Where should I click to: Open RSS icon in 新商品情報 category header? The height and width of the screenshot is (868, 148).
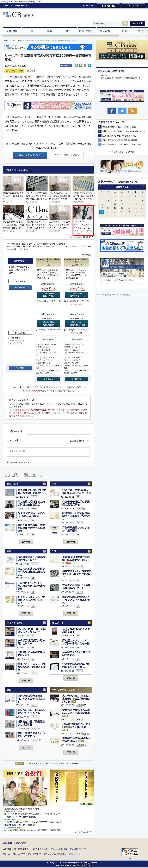(90, 622)
